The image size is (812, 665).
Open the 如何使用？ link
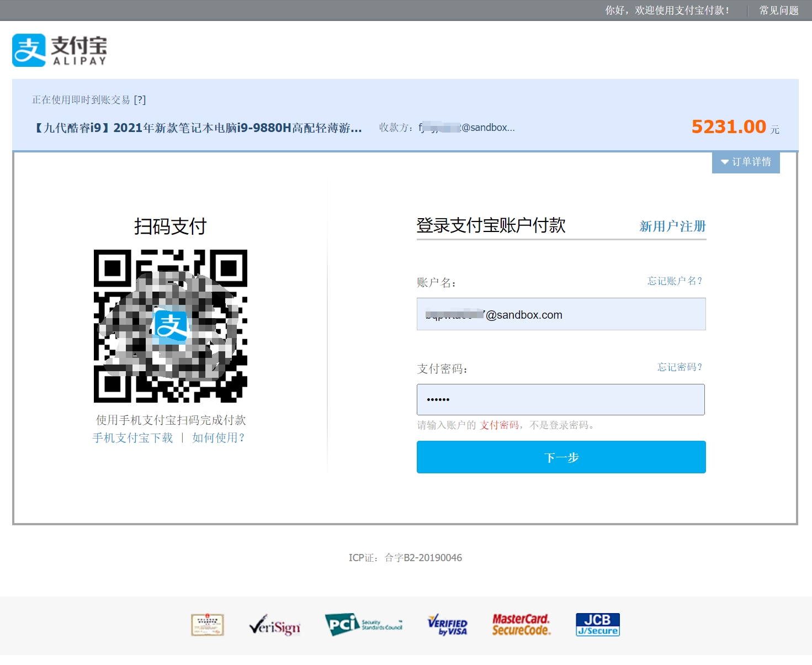tap(219, 438)
